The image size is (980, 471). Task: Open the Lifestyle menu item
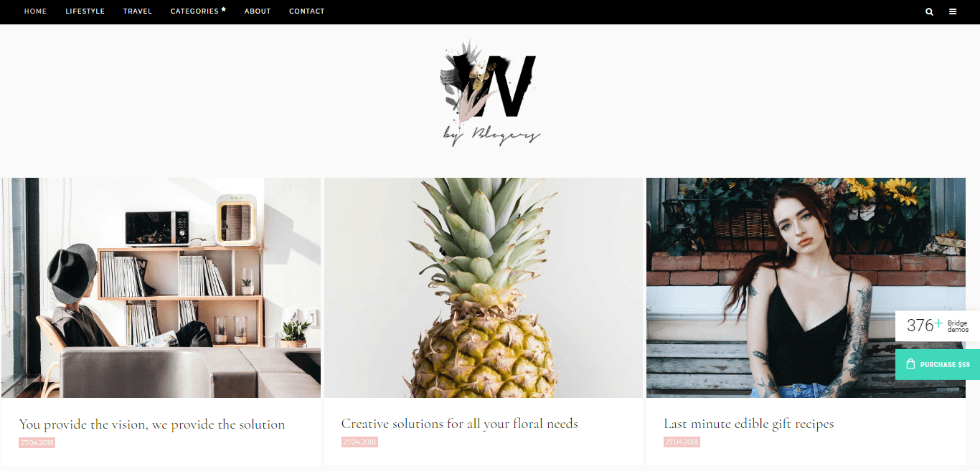pyautogui.click(x=85, y=11)
